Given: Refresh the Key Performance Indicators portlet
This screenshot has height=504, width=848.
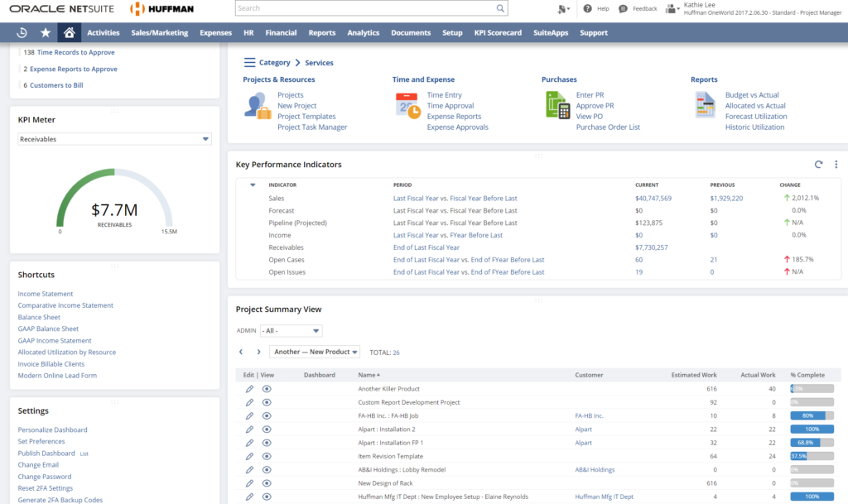Looking at the screenshot, I should [818, 165].
